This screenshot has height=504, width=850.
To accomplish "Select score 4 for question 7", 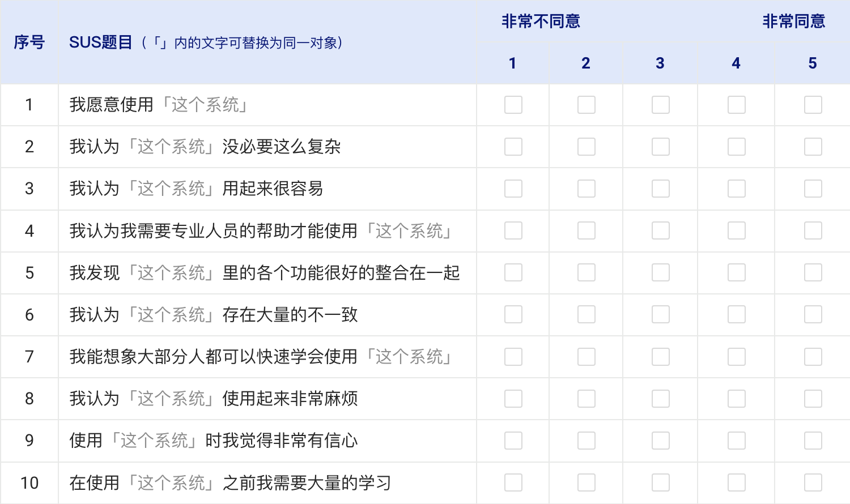I will pos(737,357).
